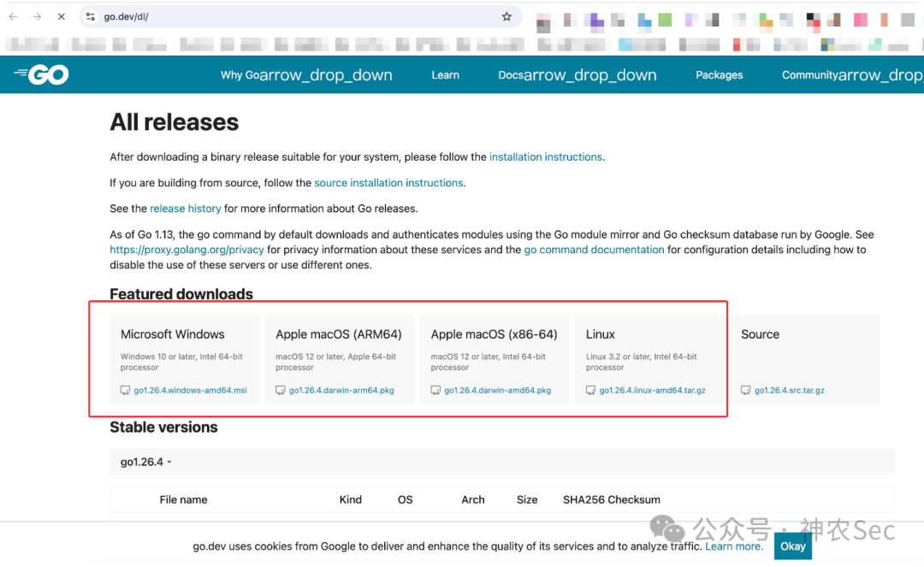Open the source installation instructions link
The image size is (924, 567).
388,182
